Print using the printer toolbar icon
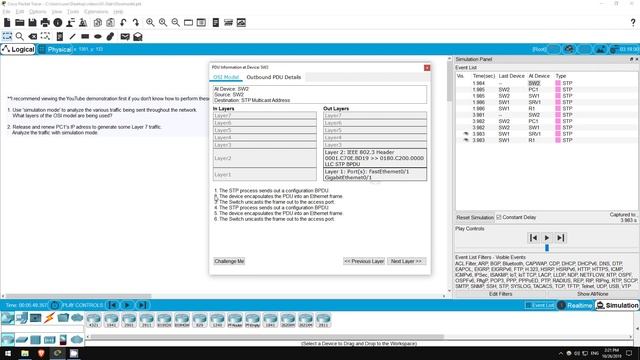Image resolution: width=640 pixels, height=360 pixels. [45, 22]
